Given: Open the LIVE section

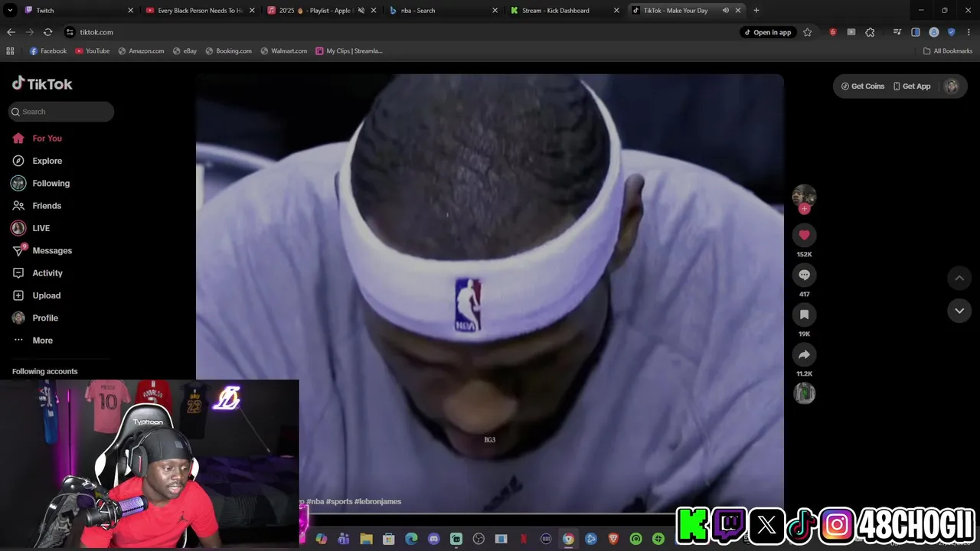Looking at the screenshot, I should [31, 228].
